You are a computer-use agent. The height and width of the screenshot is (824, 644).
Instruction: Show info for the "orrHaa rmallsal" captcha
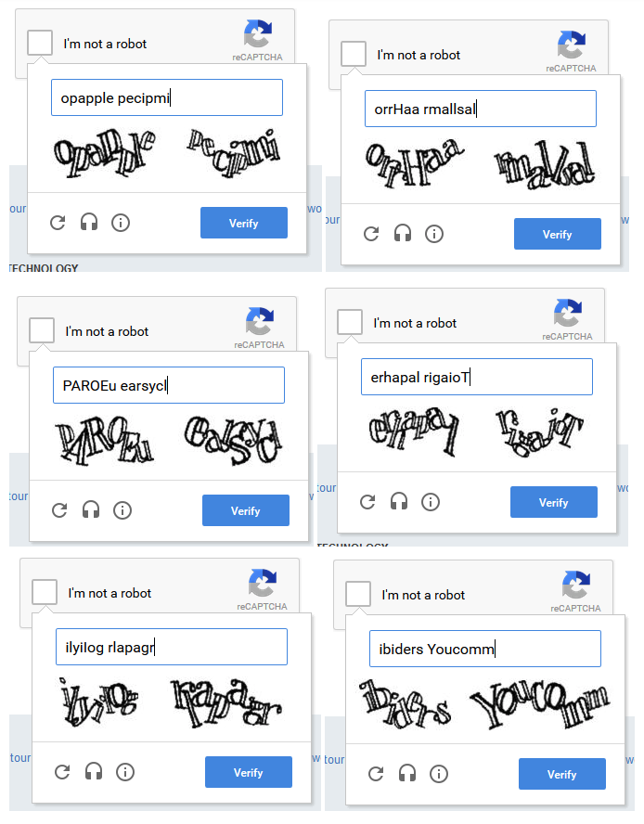click(434, 234)
